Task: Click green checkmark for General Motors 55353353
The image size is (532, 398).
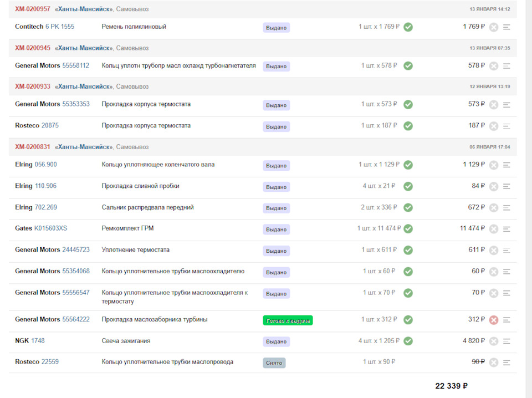Action: (408, 105)
